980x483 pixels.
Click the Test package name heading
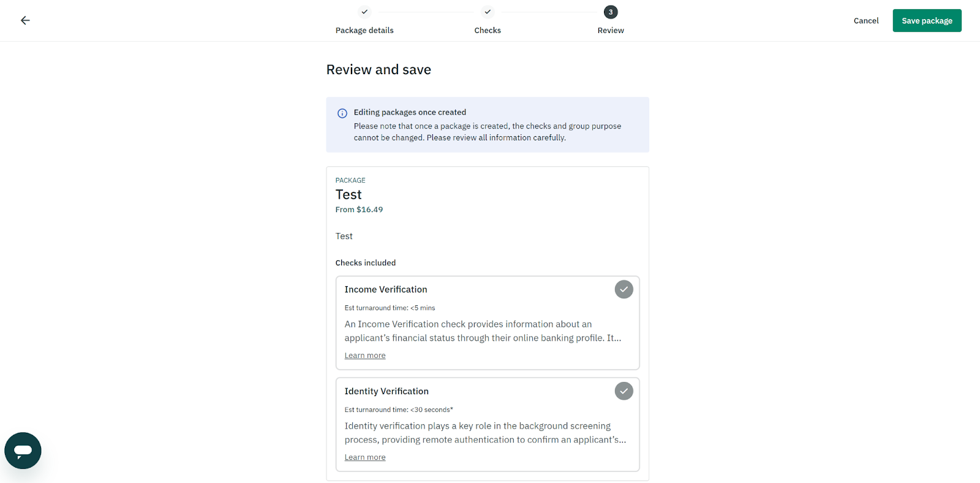click(x=349, y=195)
